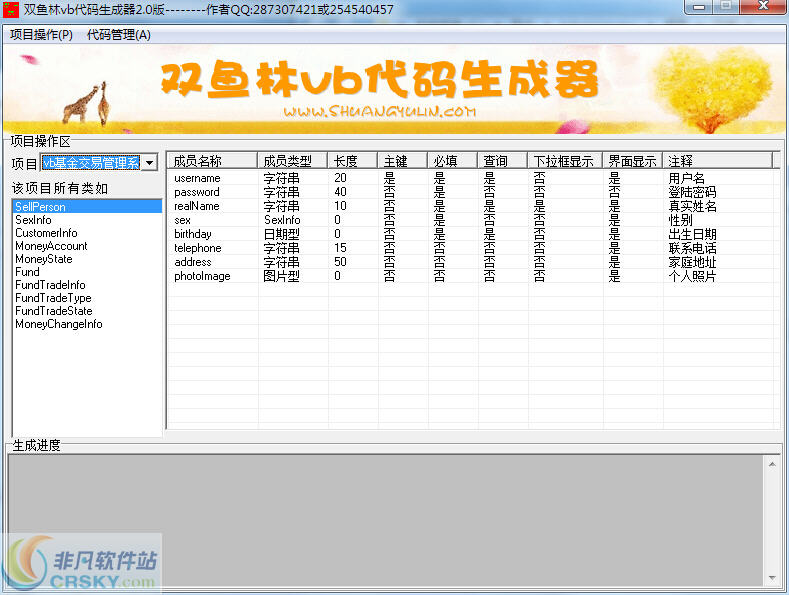
Task: Click the progress log scroll up arrow
Action: [772, 464]
